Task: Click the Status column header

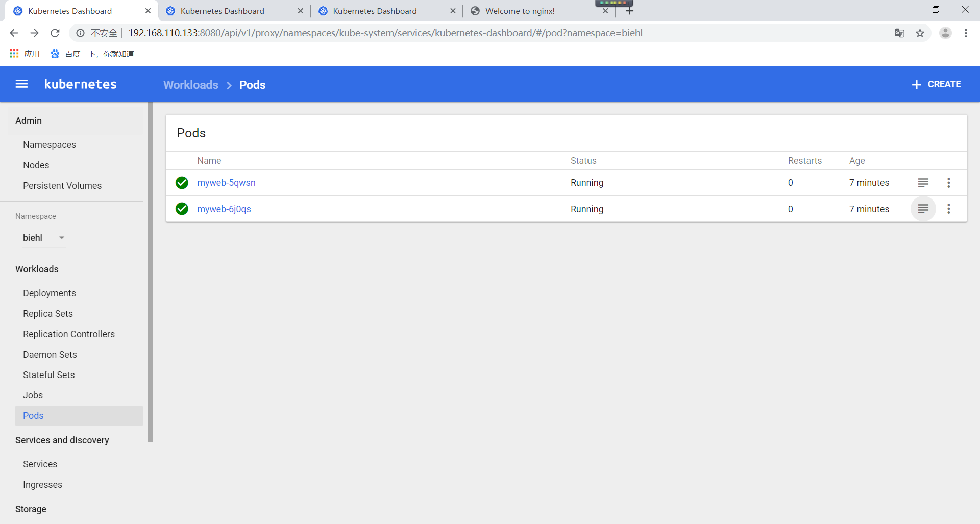Action: point(583,161)
